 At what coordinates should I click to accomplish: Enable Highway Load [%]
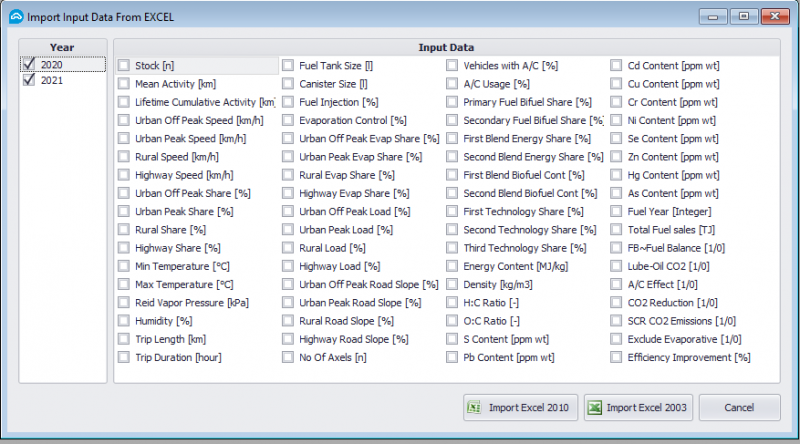[x=288, y=266]
